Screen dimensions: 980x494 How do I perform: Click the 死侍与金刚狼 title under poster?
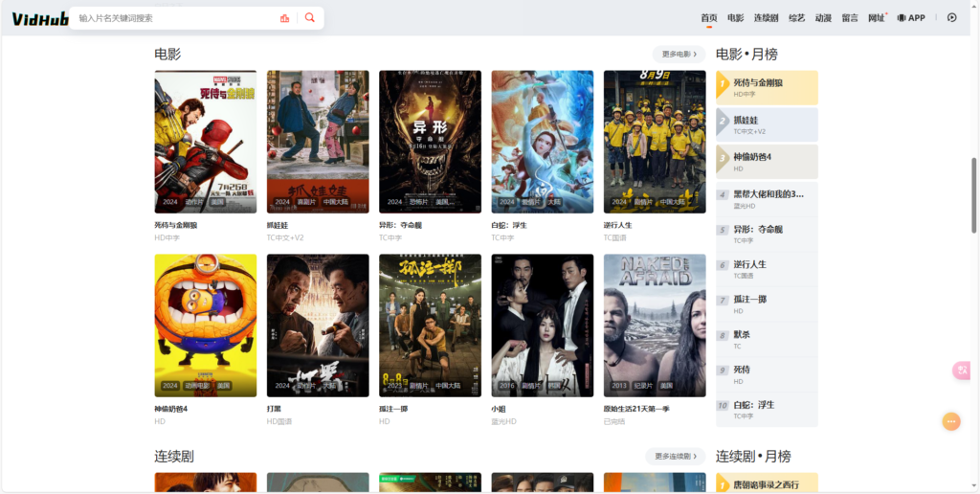(x=176, y=225)
